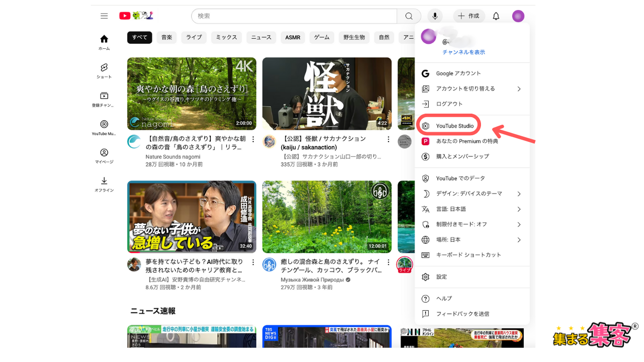
Task: Click 安野貴博 channel avatar
Action: [x=134, y=264]
